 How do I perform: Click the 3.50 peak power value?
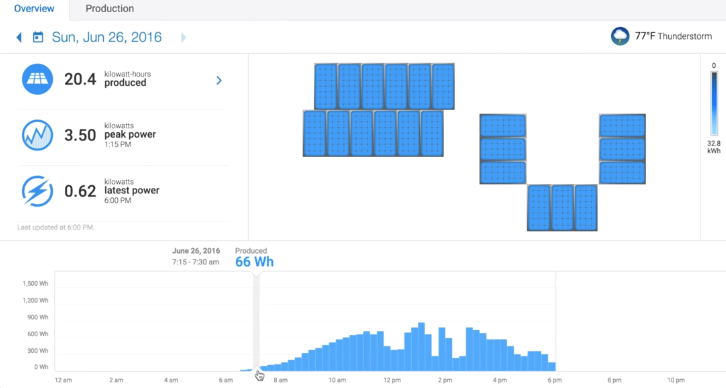(80, 135)
